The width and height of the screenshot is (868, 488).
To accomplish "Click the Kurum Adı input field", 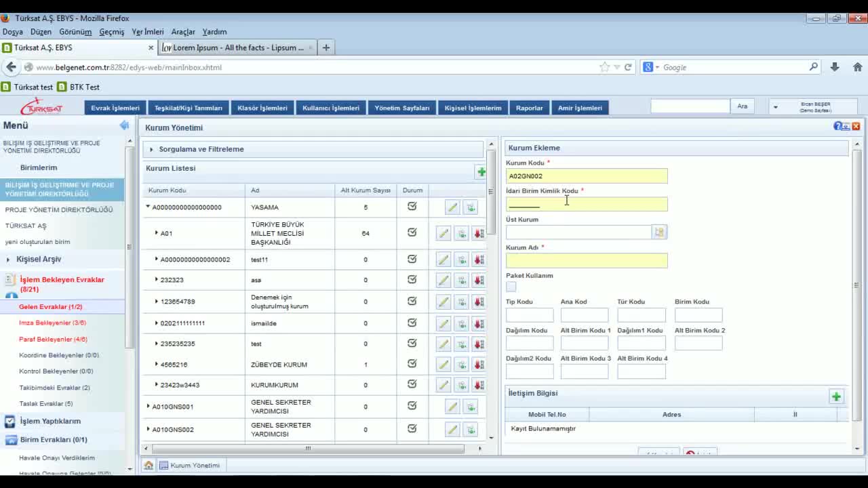I will (587, 261).
